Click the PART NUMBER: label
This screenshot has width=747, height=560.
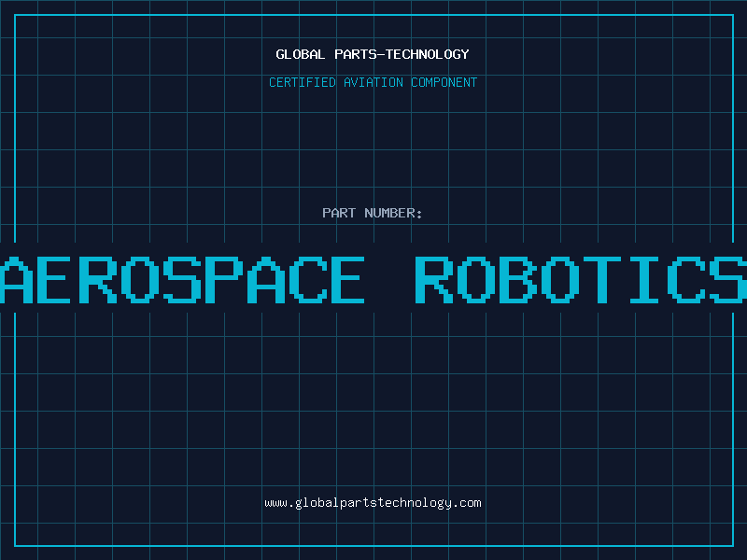(x=373, y=213)
